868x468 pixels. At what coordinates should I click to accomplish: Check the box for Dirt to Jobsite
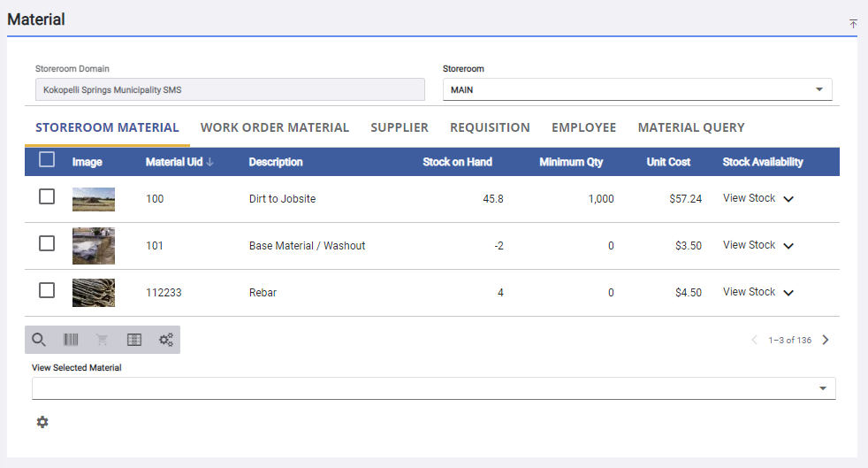pos(47,197)
